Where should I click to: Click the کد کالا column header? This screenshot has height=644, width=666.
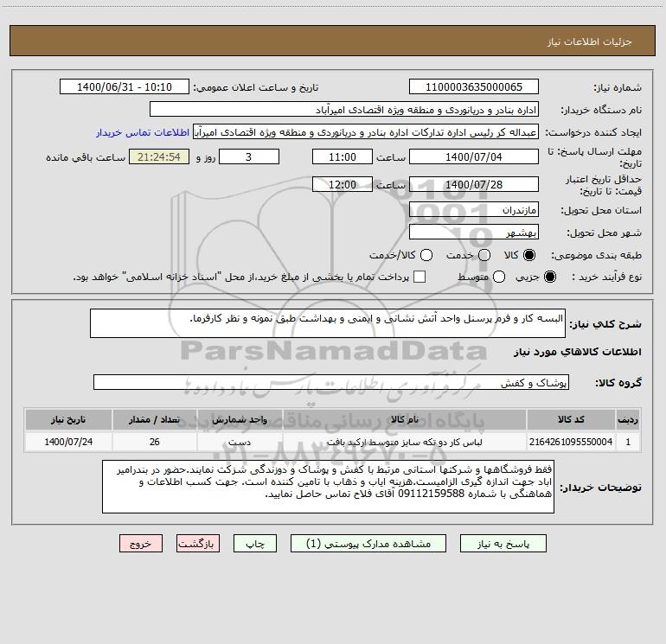coord(571,419)
